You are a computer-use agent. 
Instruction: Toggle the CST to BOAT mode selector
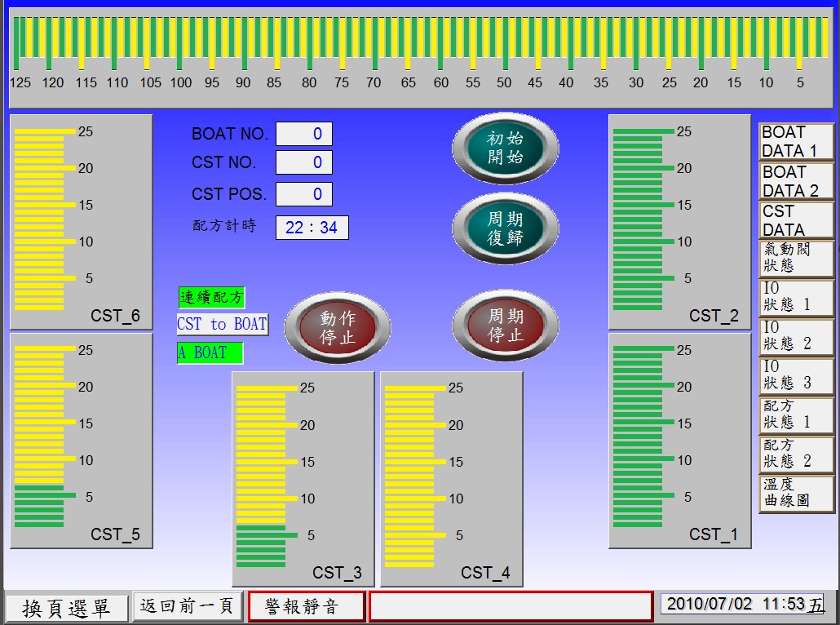coord(222,324)
